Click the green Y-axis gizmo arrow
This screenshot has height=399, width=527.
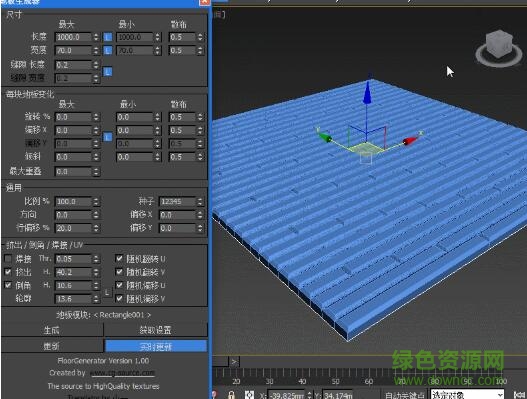(325, 137)
